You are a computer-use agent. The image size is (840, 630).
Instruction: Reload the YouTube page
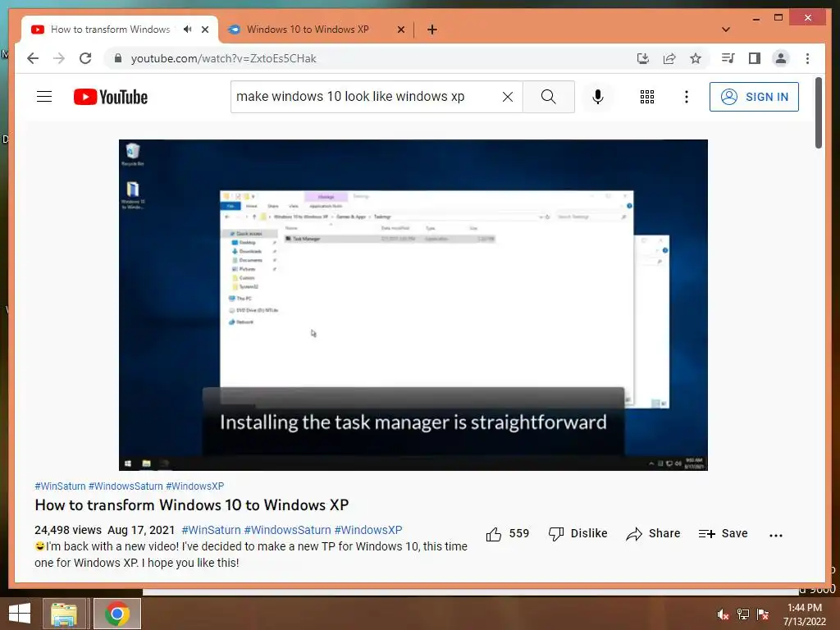click(85, 58)
